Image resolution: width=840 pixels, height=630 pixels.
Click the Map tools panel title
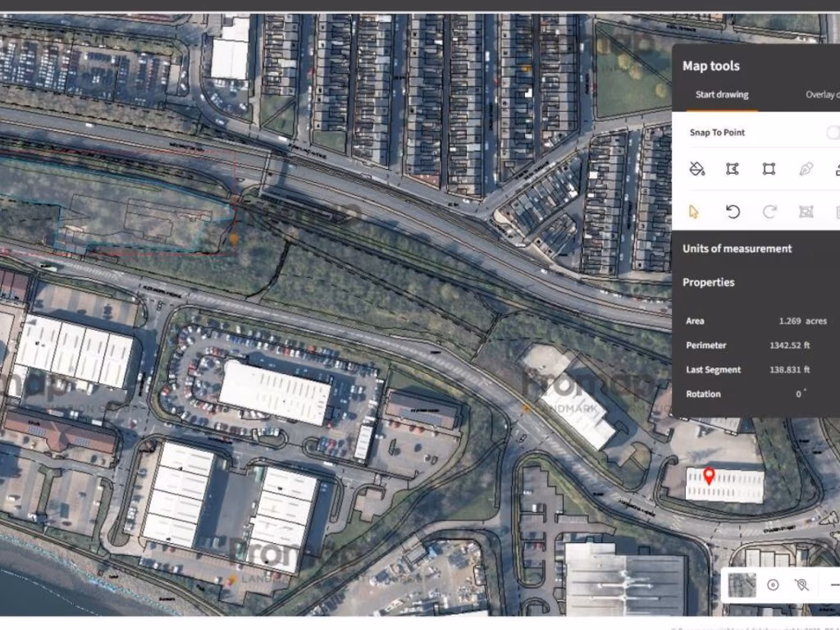(x=710, y=66)
